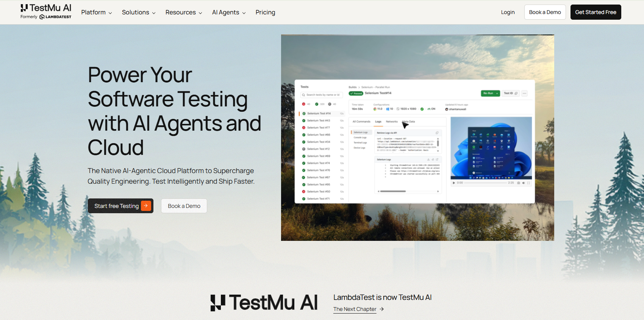The image size is (644, 320).
Task: Click the Start free Testing button
Action: (x=120, y=206)
